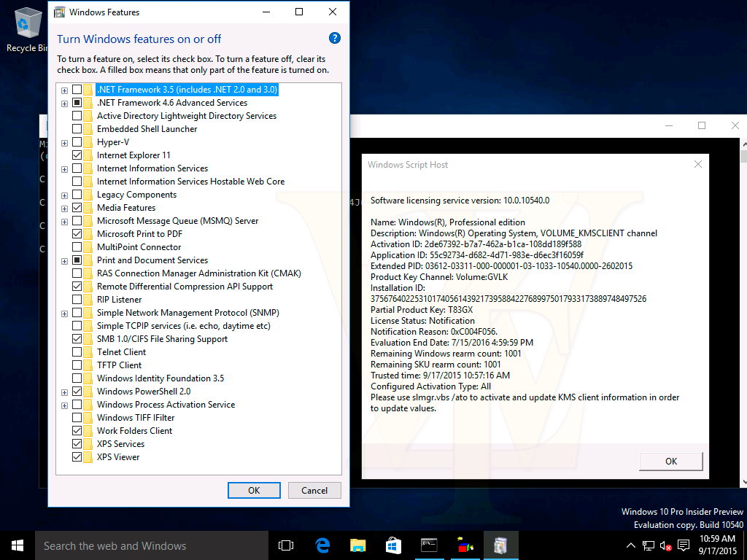Expand Print and Document Services
The height and width of the screenshot is (560, 747).
click(x=64, y=261)
